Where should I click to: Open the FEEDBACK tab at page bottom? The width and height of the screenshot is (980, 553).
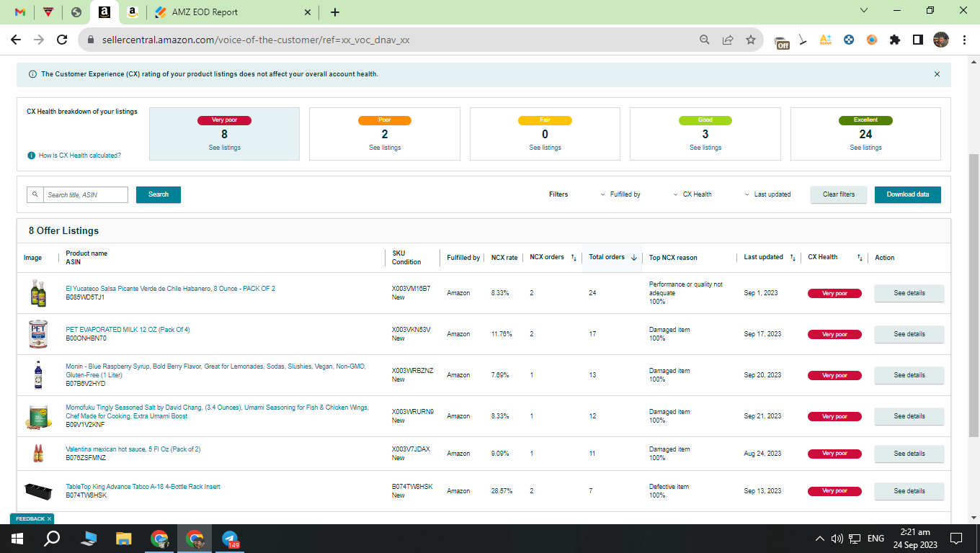click(x=32, y=518)
